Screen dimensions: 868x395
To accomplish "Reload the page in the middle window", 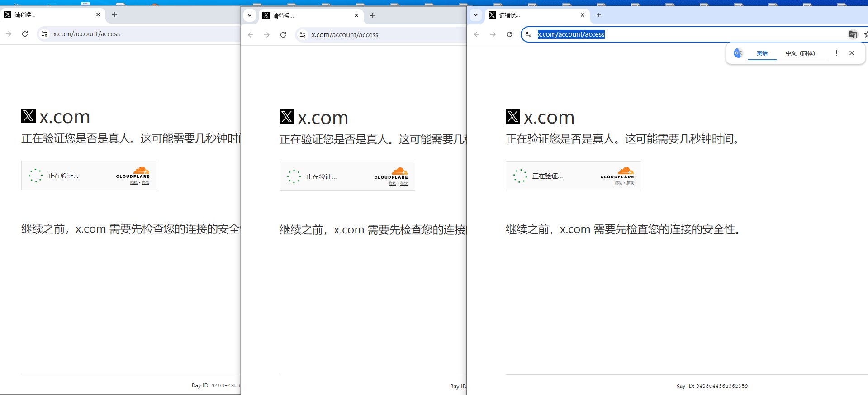I will [283, 35].
